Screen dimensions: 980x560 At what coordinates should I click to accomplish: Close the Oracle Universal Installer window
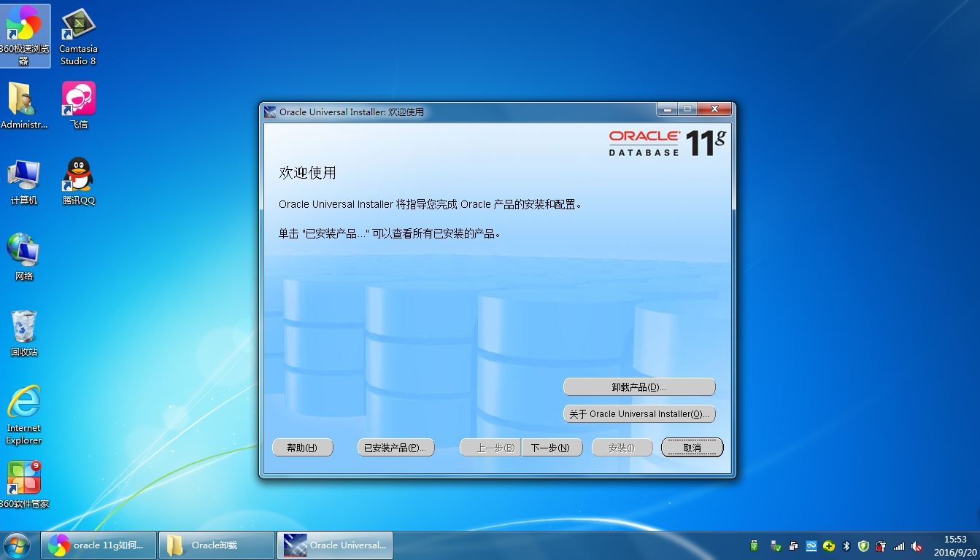coord(714,109)
